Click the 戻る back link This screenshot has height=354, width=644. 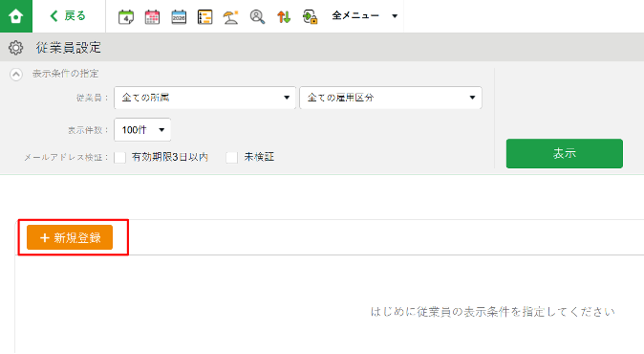[68, 16]
